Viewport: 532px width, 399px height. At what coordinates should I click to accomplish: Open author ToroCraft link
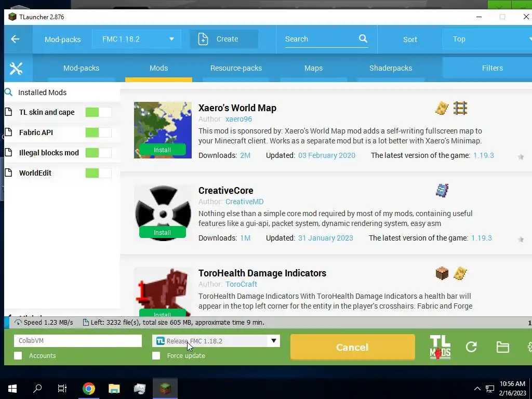[x=241, y=284]
